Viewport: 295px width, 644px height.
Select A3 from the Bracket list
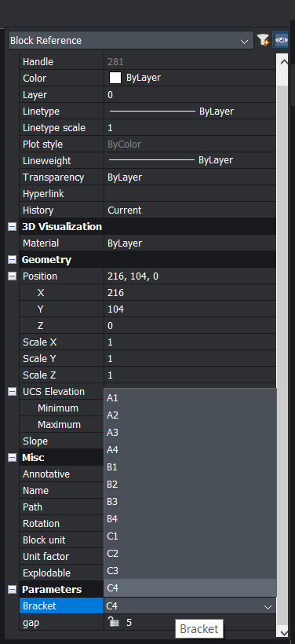(190, 433)
